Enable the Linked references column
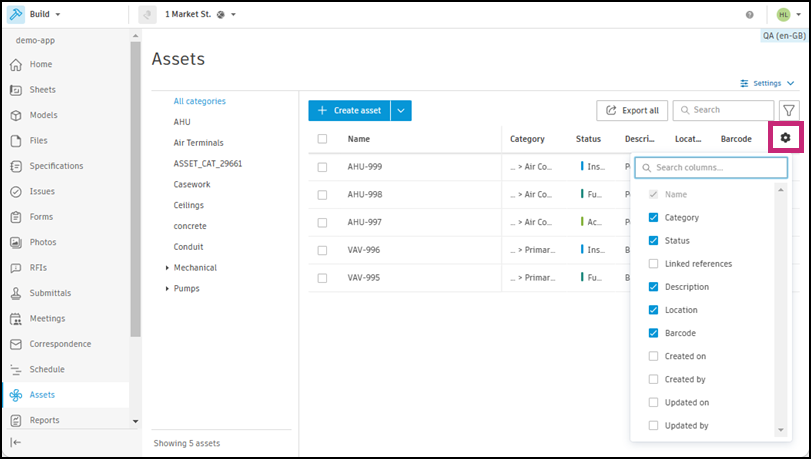The image size is (811, 459). click(x=653, y=264)
